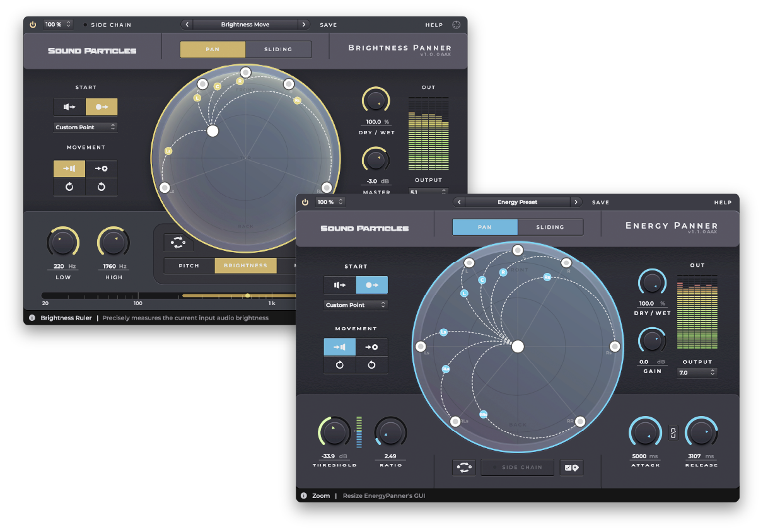Click the info icon beside Brightness Ruler
The height and width of the screenshot is (532, 763).
point(32,318)
